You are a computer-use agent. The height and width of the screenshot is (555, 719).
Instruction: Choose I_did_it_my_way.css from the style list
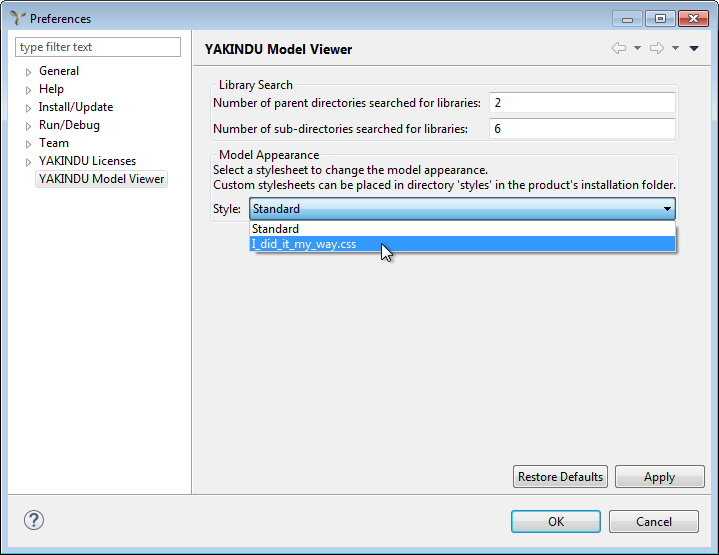[x=304, y=245]
